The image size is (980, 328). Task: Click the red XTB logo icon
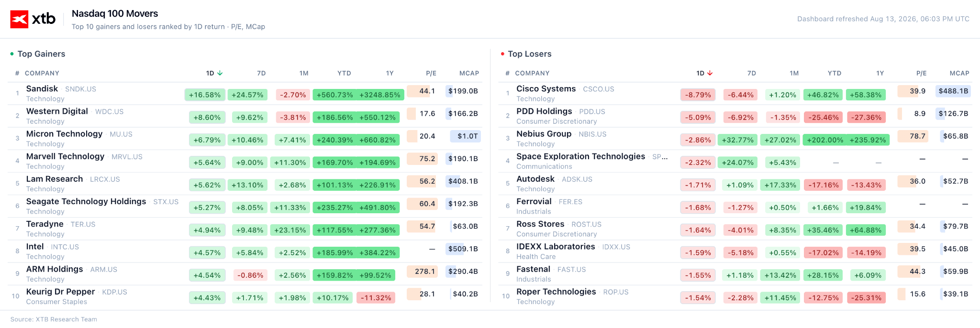19,19
